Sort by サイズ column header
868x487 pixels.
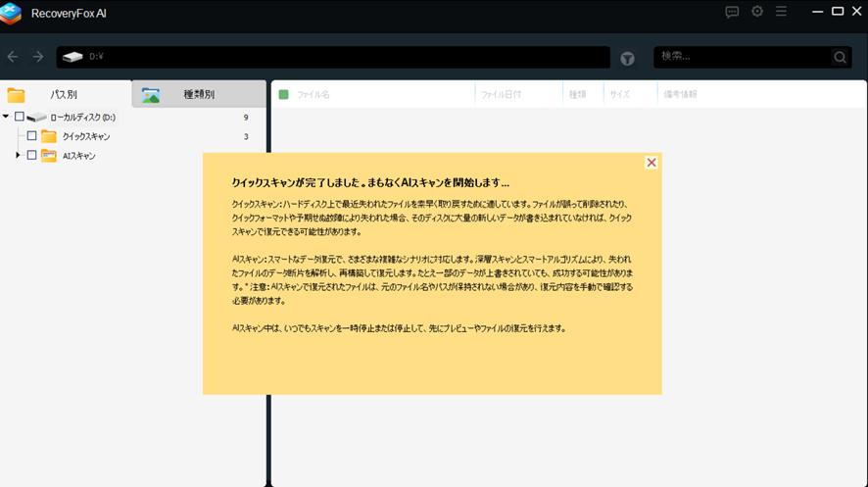[x=619, y=95]
